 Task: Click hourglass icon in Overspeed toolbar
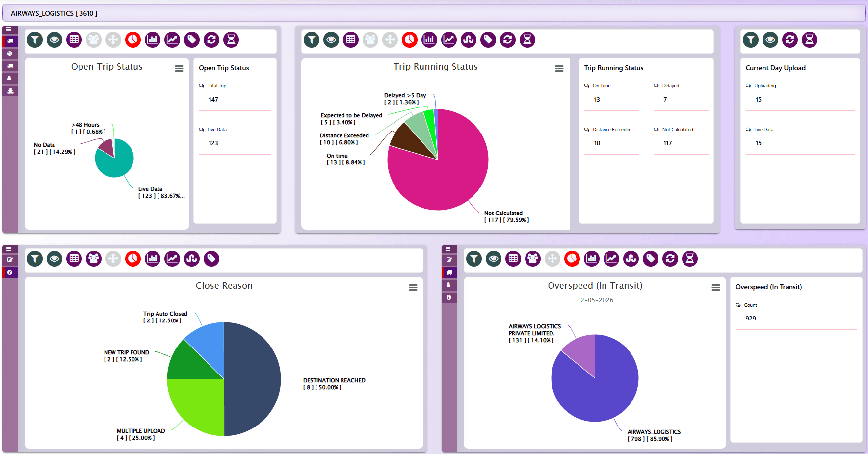click(x=690, y=259)
